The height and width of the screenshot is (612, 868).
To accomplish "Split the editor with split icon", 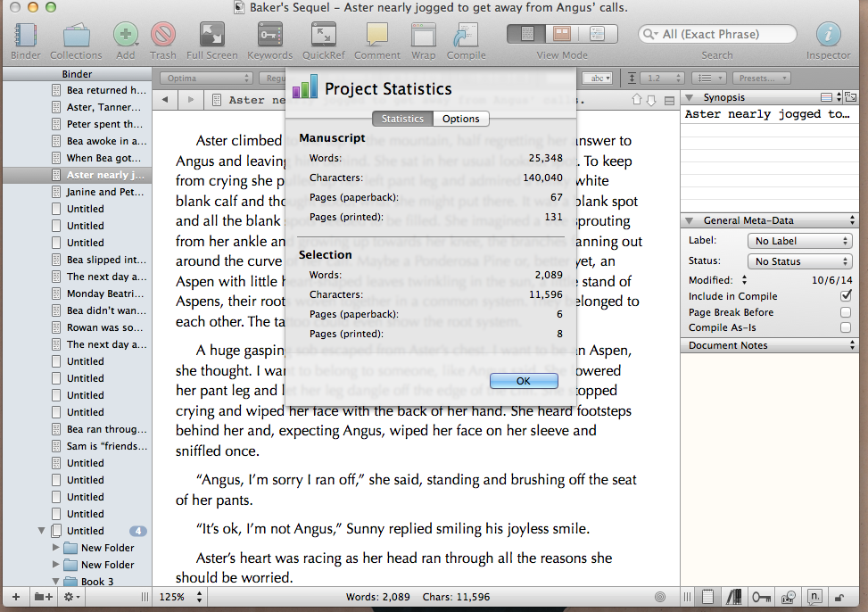I will (669, 101).
